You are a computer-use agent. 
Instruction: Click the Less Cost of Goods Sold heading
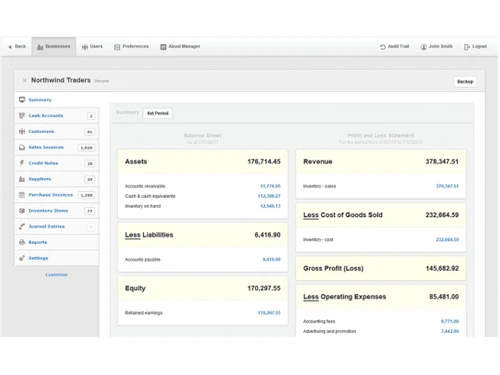click(x=343, y=215)
